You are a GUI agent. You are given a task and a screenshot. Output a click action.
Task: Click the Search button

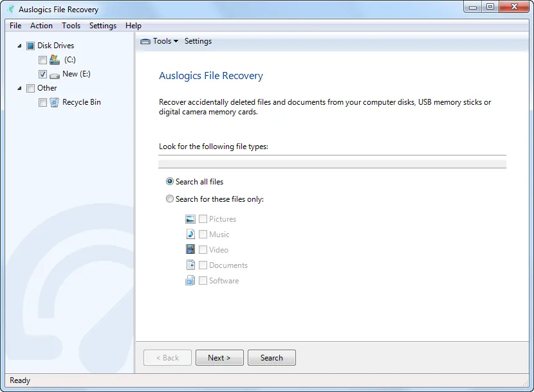click(272, 357)
